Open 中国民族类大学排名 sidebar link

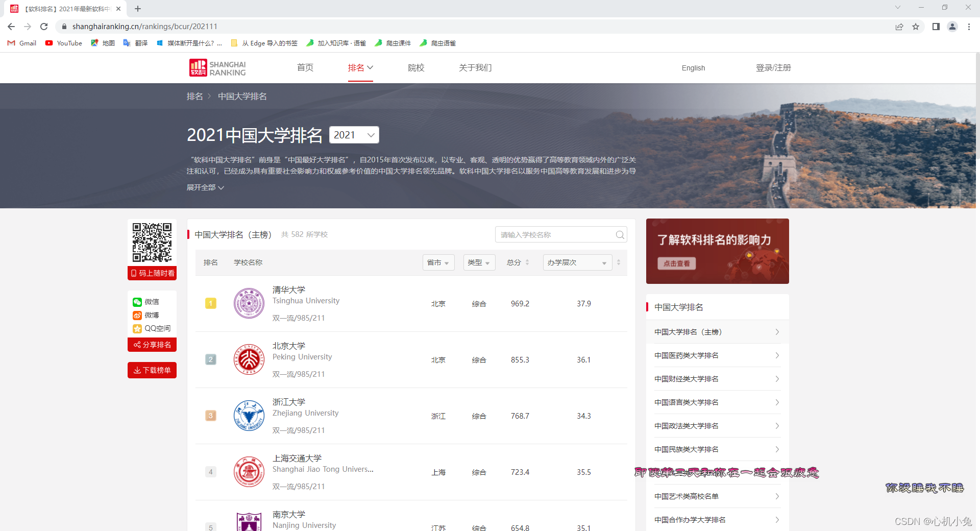coord(717,449)
